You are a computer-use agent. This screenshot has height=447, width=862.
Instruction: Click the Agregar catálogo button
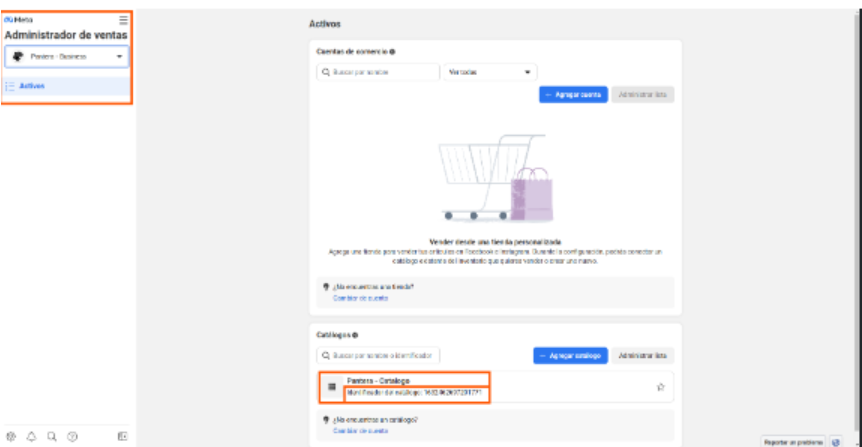pyautogui.click(x=570, y=355)
